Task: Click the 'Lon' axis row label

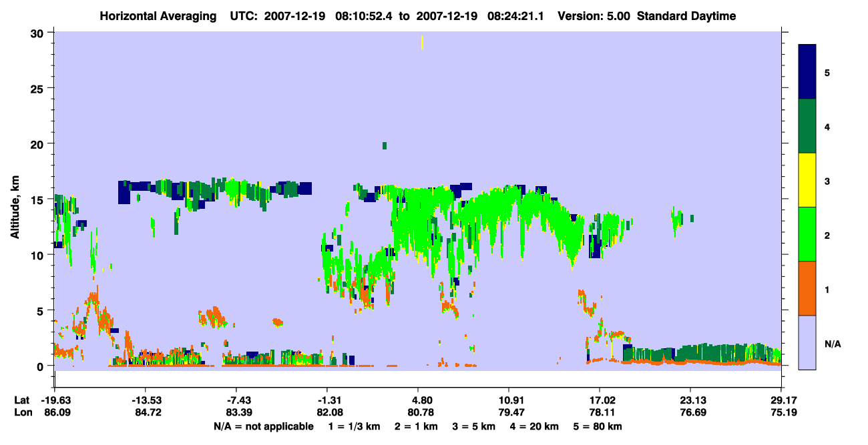Action: (23, 413)
